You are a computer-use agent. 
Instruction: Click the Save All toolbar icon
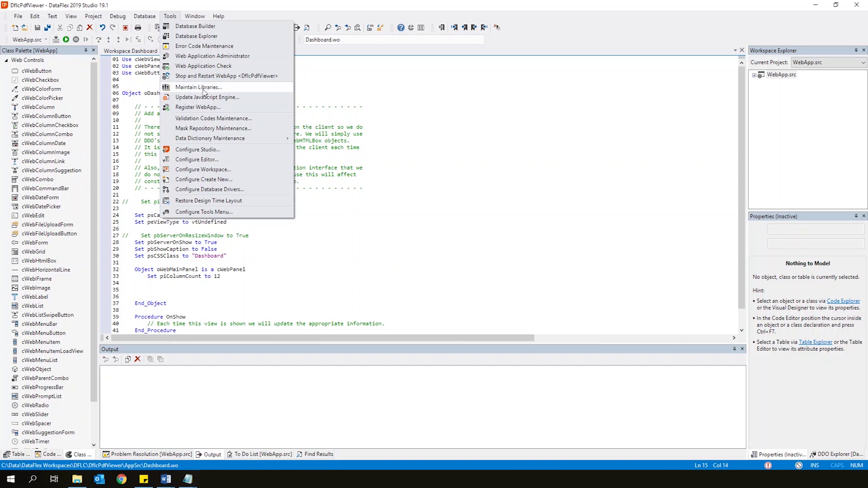[x=47, y=28]
